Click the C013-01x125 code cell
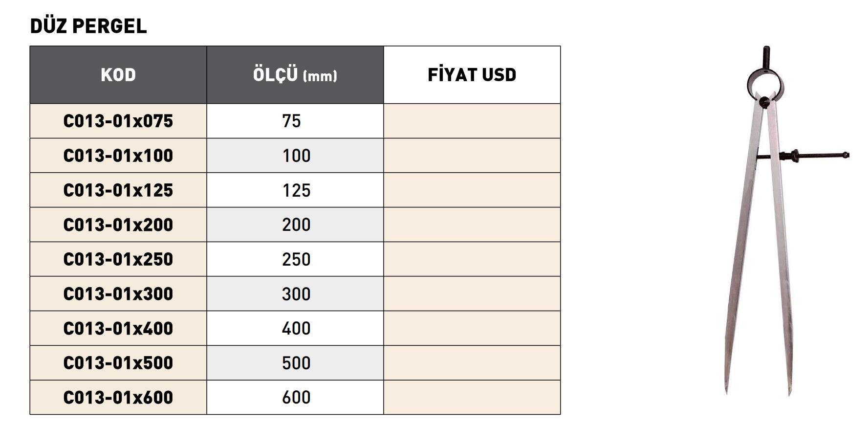This screenshot has height=428, width=868. (118, 190)
